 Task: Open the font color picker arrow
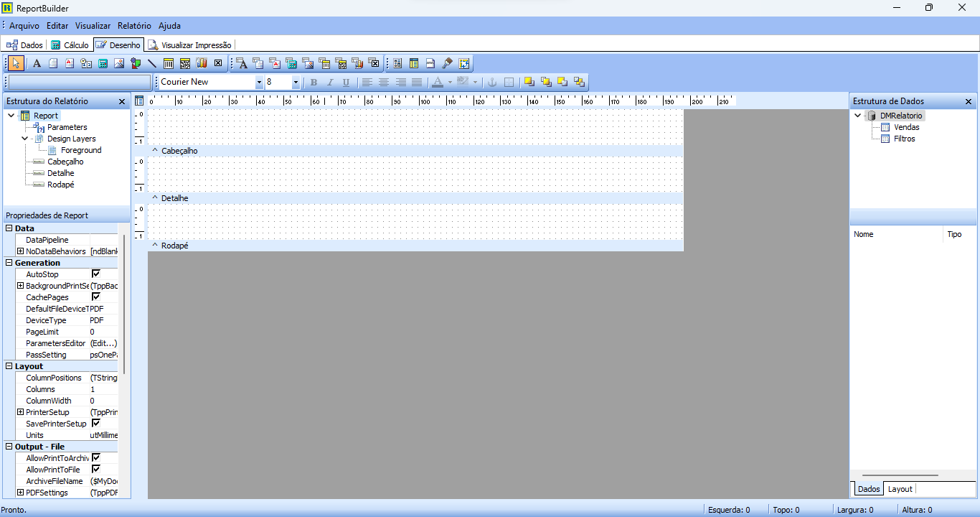coord(450,83)
